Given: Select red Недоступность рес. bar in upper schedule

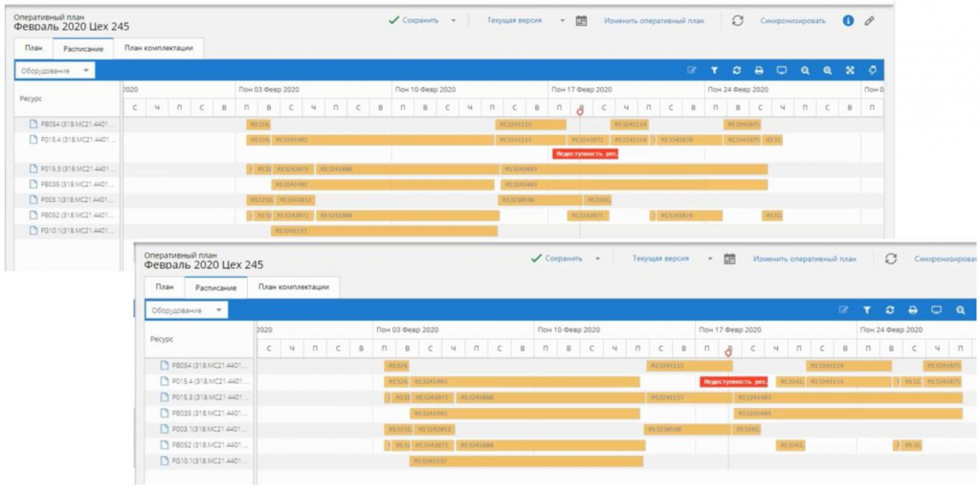Looking at the screenshot, I should pos(586,154).
